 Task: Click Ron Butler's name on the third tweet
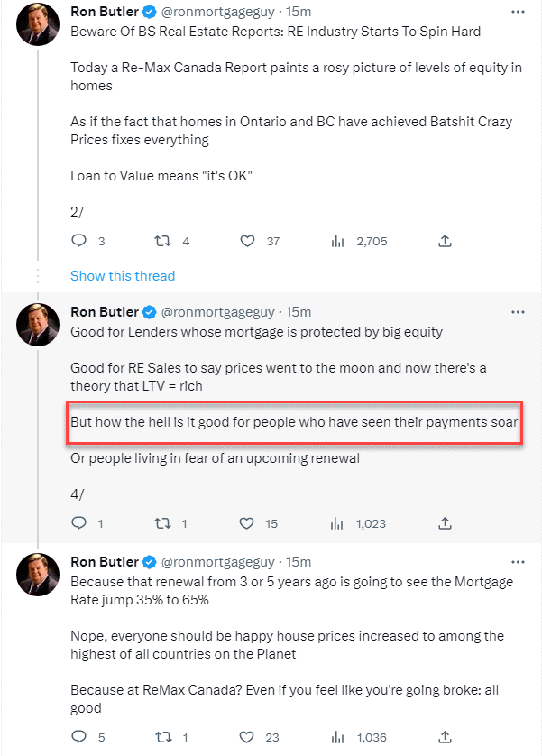click(105, 563)
